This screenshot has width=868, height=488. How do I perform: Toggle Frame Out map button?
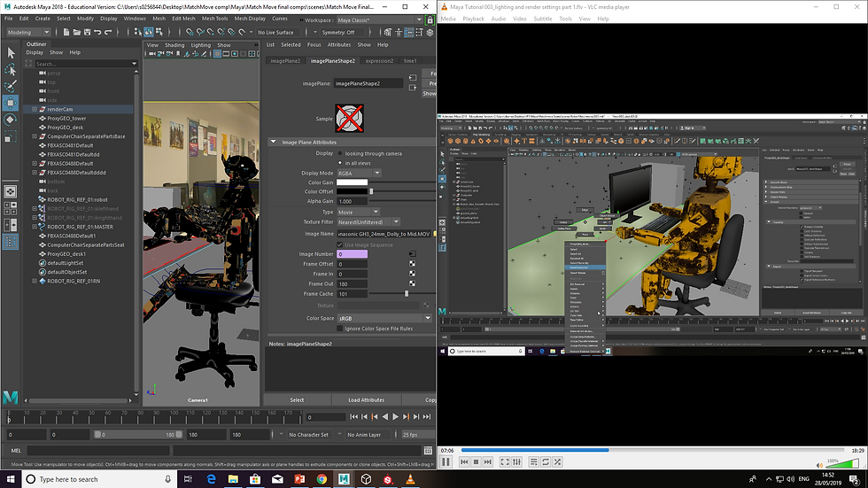pos(413,283)
